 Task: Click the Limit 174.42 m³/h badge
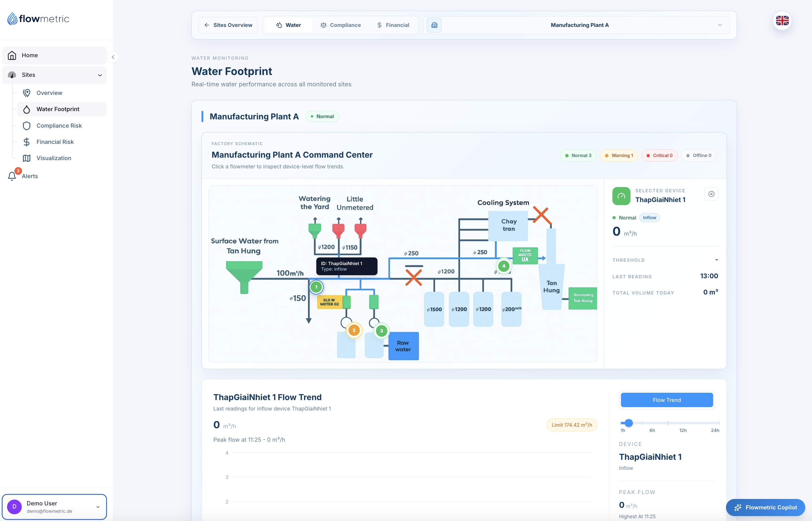pos(571,425)
